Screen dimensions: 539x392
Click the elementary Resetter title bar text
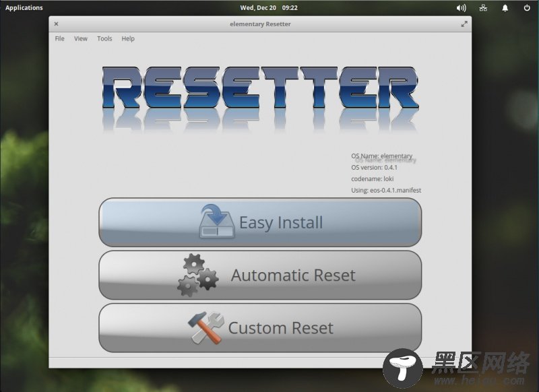click(x=260, y=24)
